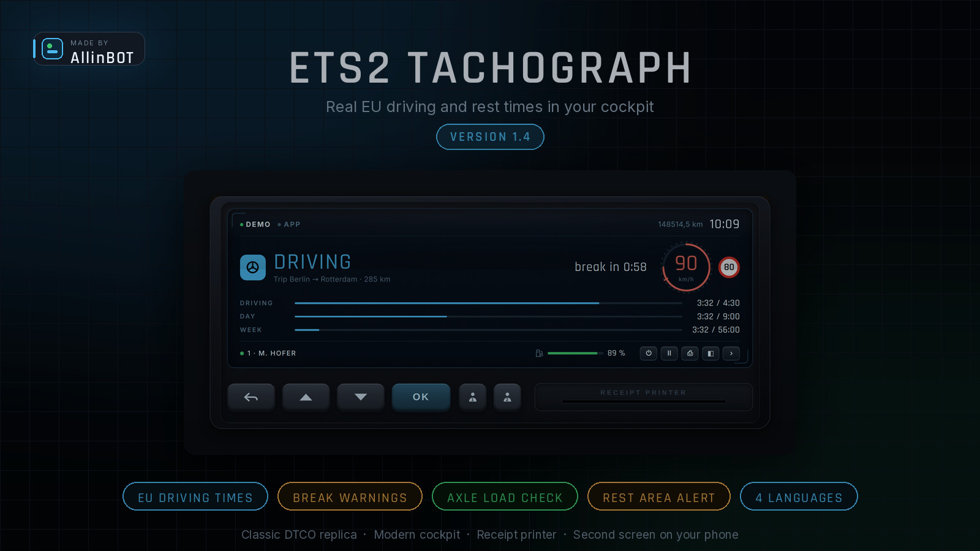This screenshot has height=551, width=980.
Task: Click the large DRIVING status heading
Action: pos(313,262)
